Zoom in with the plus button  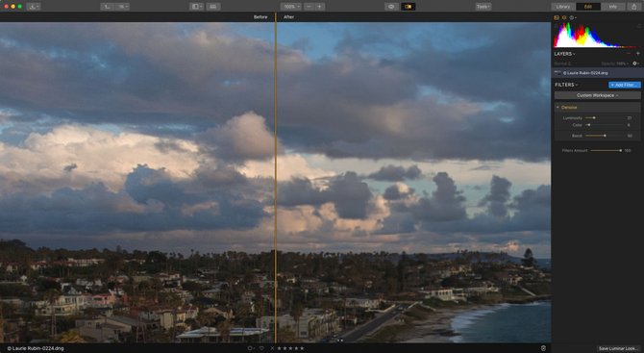[319, 7]
